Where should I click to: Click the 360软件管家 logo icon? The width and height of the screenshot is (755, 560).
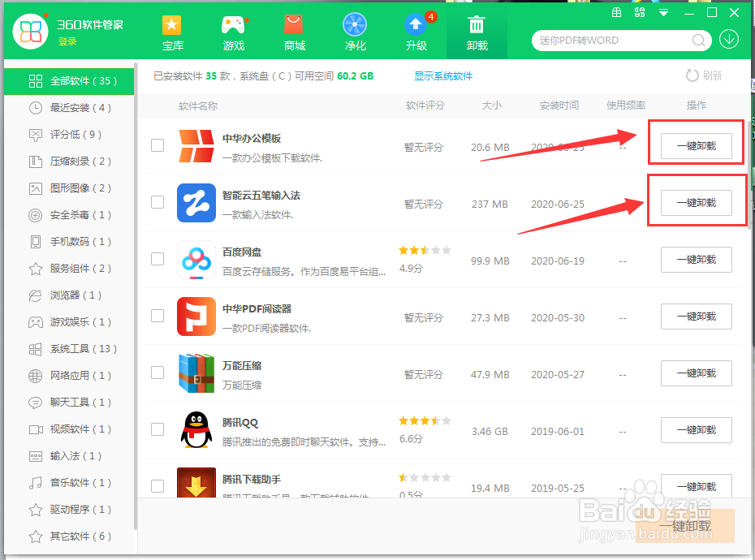click(31, 32)
